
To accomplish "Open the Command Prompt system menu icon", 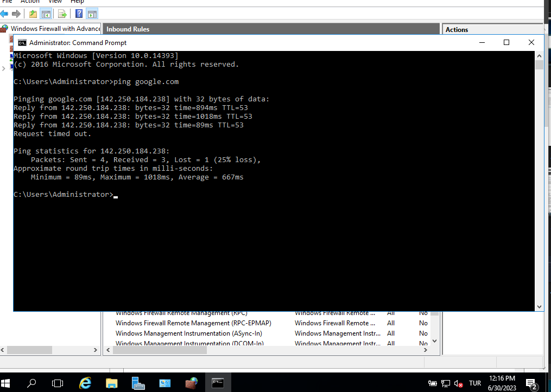I will pyautogui.click(x=22, y=42).
